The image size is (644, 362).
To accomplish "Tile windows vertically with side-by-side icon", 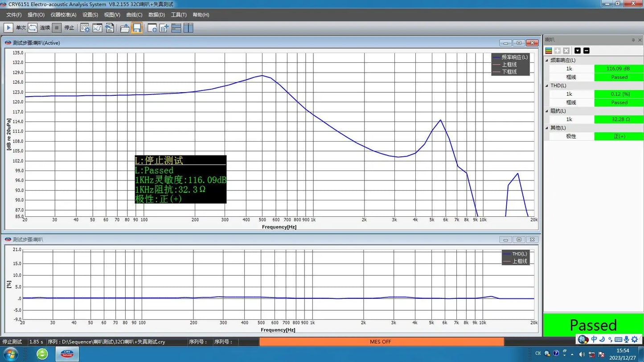I will (x=188, y=28).
